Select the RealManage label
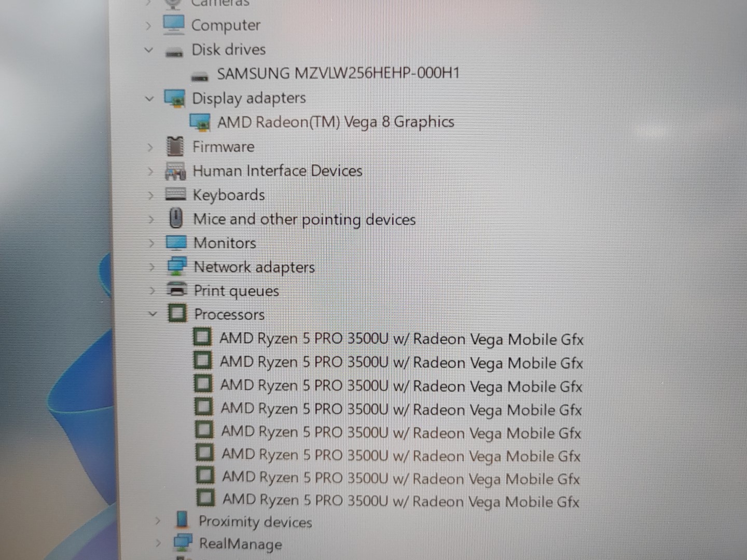Image resolution: width=747 pixels, height=560 pixels. click(241, 544)
